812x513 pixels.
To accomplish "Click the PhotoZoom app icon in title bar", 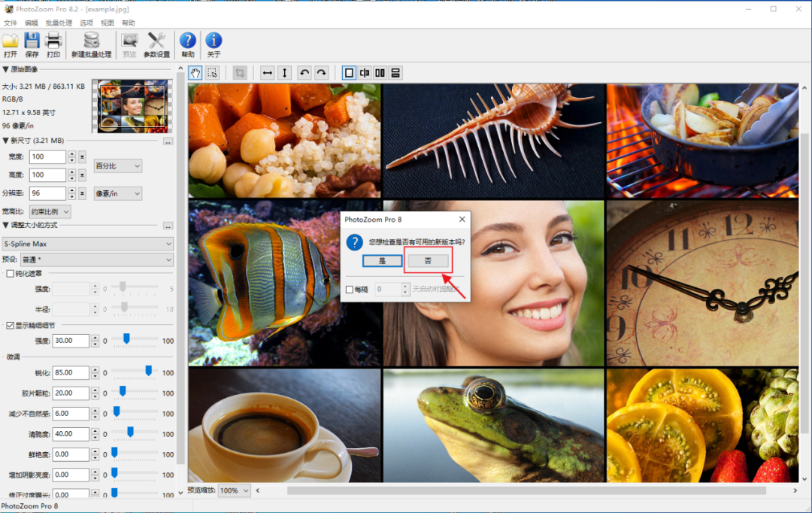I will [9, 9].
